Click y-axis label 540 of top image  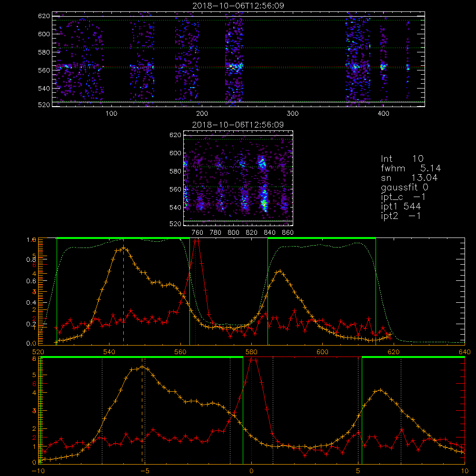tap(44, 89)
